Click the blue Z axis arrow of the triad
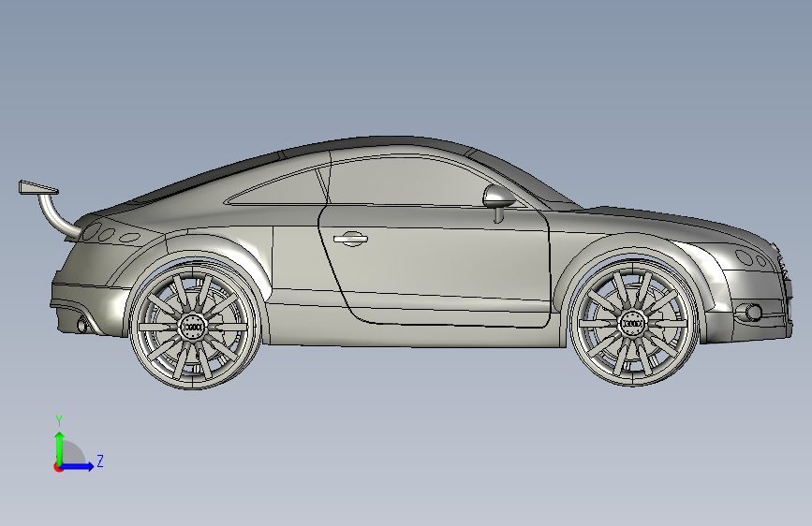Screen dimensions: 812x526 [78, 466]
